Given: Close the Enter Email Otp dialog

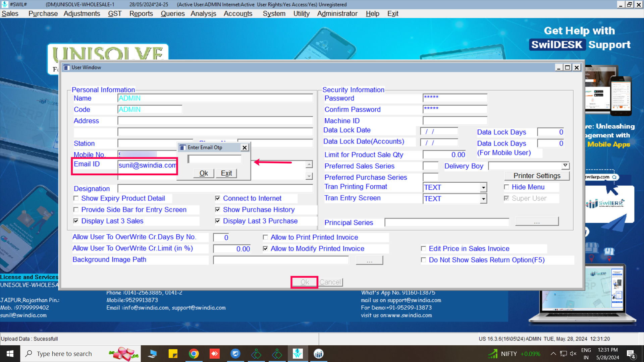Looking at the screenshot, I should [245, 147].
